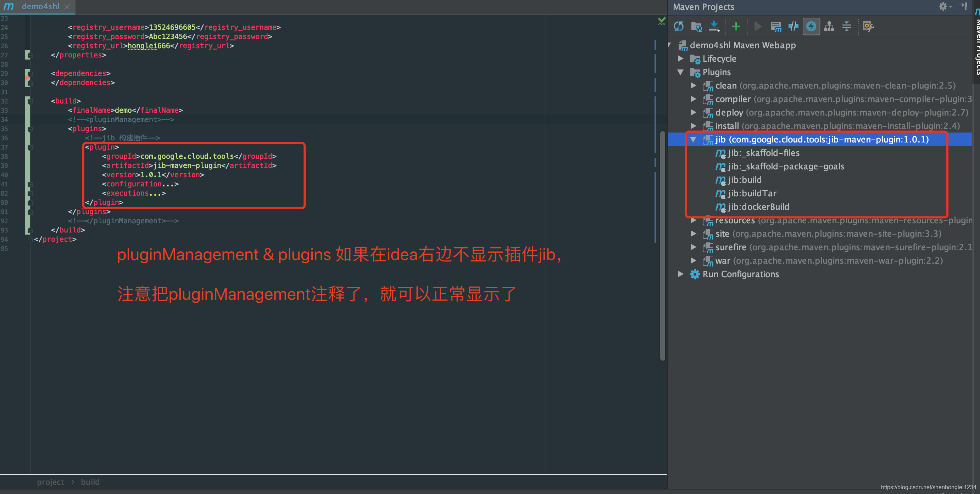
Task: Expand the site plugin node
Action: (694, 234)
